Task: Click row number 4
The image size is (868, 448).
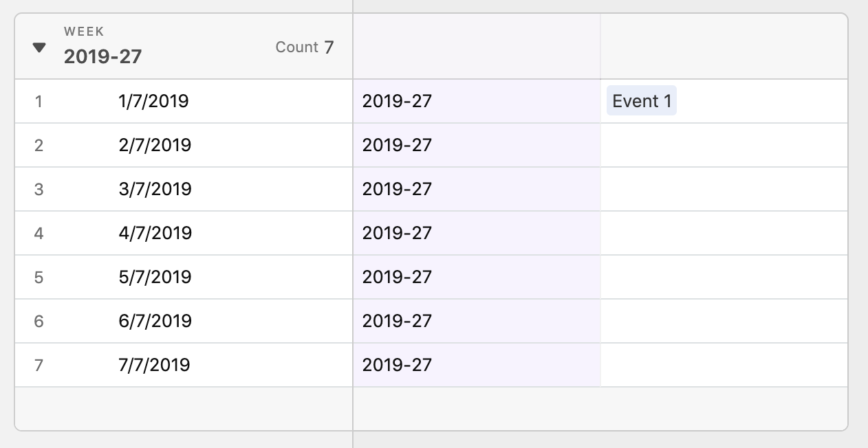Action: coord(39,234)
